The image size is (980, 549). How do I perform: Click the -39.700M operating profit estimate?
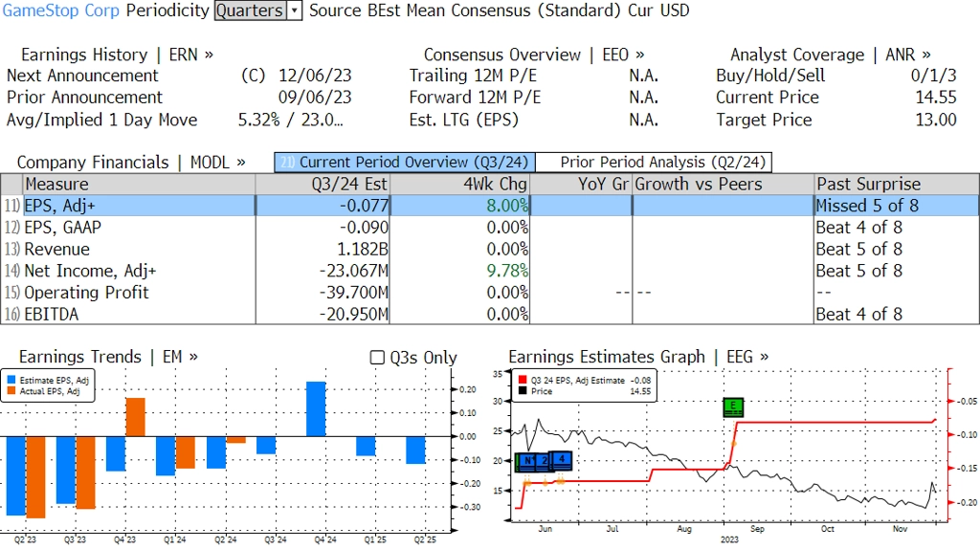point(354,293)
